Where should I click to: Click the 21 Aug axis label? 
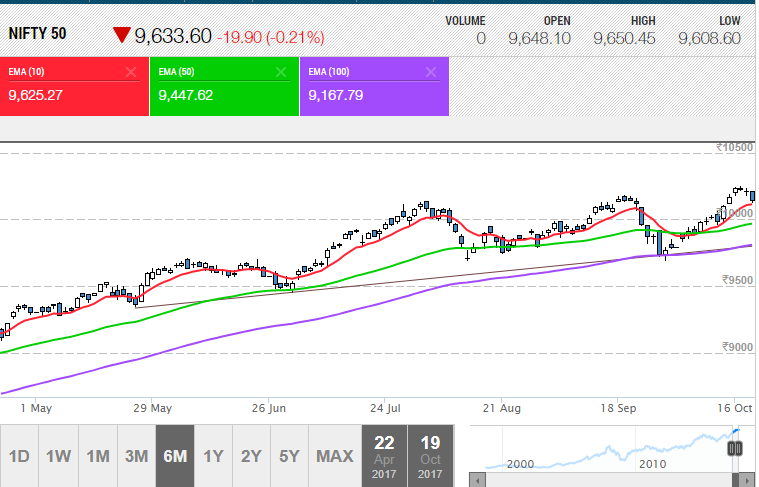point(501,408)
